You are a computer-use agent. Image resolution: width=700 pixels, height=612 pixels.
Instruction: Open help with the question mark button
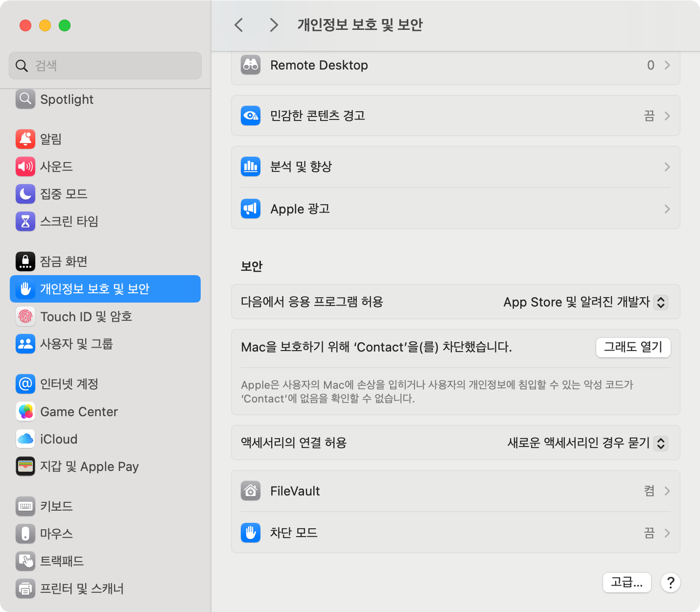tap(671, 583)
